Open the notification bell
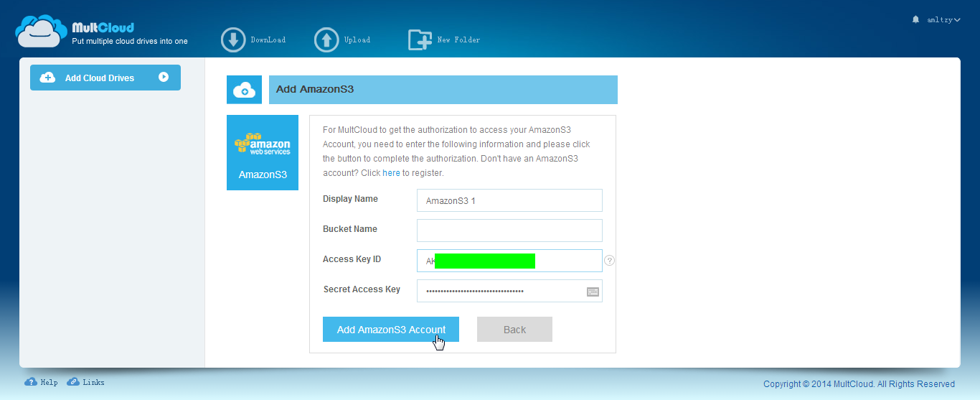 point(915,19)
